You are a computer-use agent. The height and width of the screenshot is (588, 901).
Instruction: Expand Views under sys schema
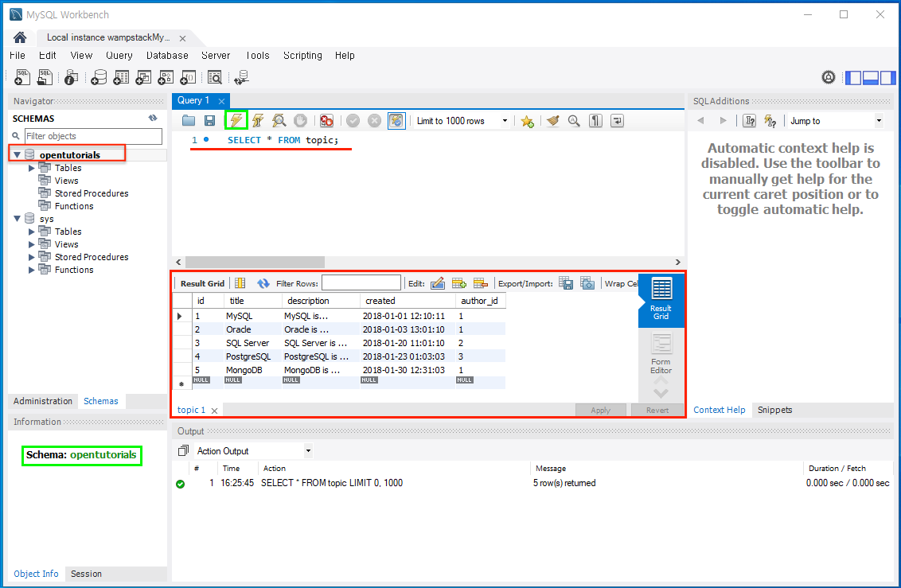(x=32, y=244)
